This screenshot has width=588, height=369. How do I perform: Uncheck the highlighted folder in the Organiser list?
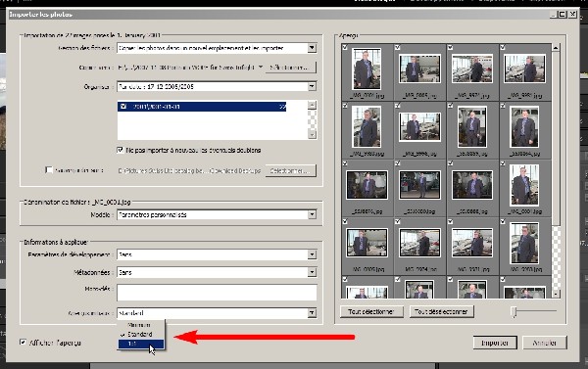123,107
